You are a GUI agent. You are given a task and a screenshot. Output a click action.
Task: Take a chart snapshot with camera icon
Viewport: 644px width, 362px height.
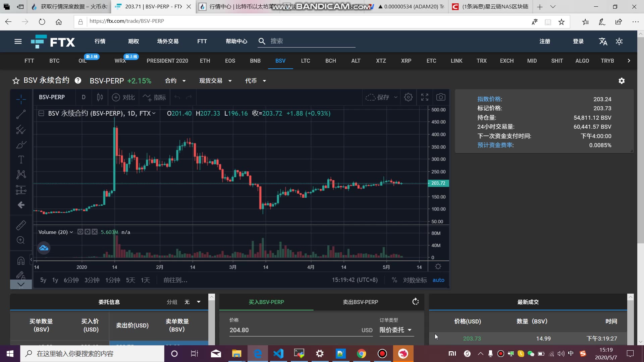click(x=441, y=97)
